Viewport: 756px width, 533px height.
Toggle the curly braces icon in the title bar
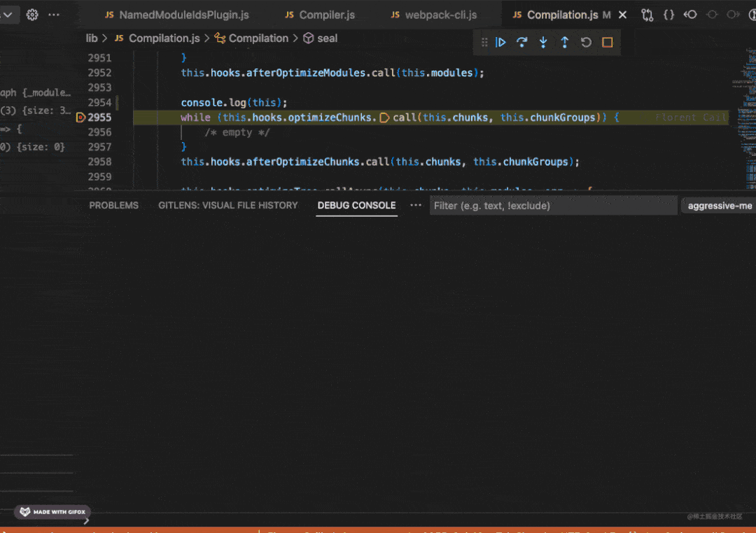pos(668,14)
